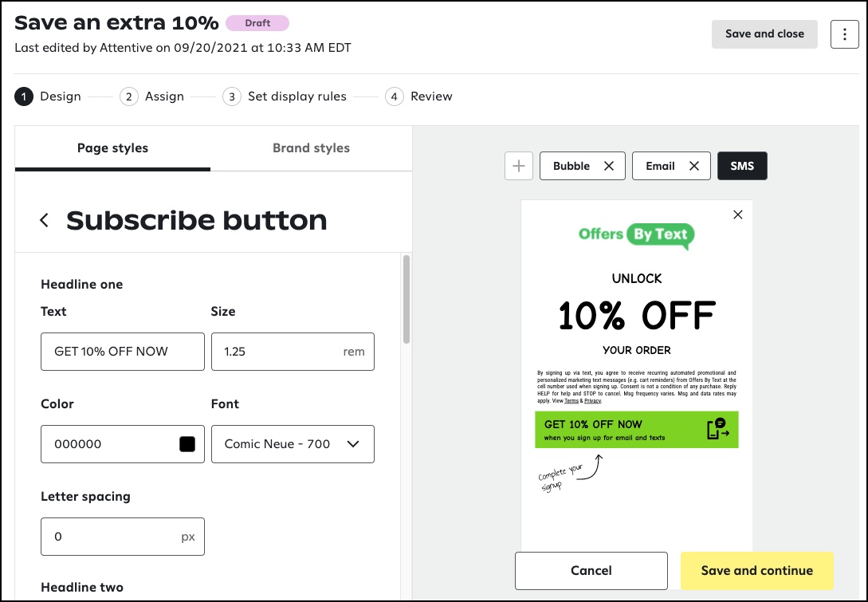Image resolution: width=868 pixels, height=602 pixels.
Task: Switch preview to the Bubble variant
Action: click(x=571, y=166)
